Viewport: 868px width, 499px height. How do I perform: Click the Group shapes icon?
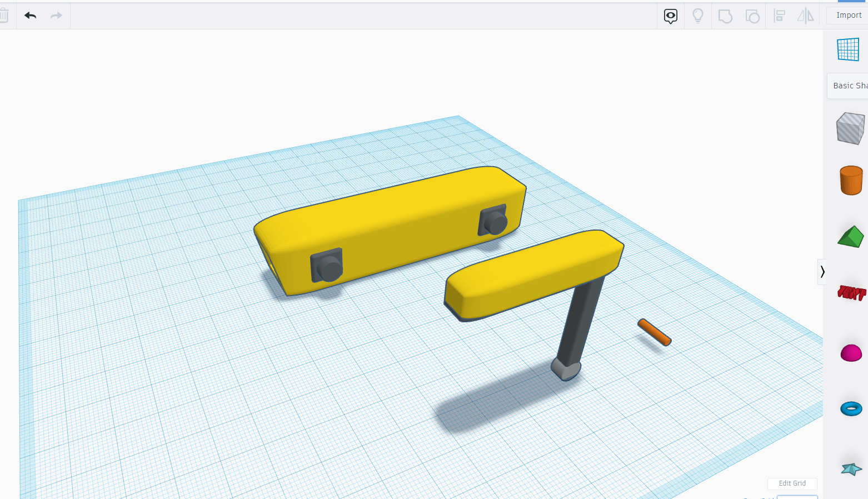coord(725,16)
